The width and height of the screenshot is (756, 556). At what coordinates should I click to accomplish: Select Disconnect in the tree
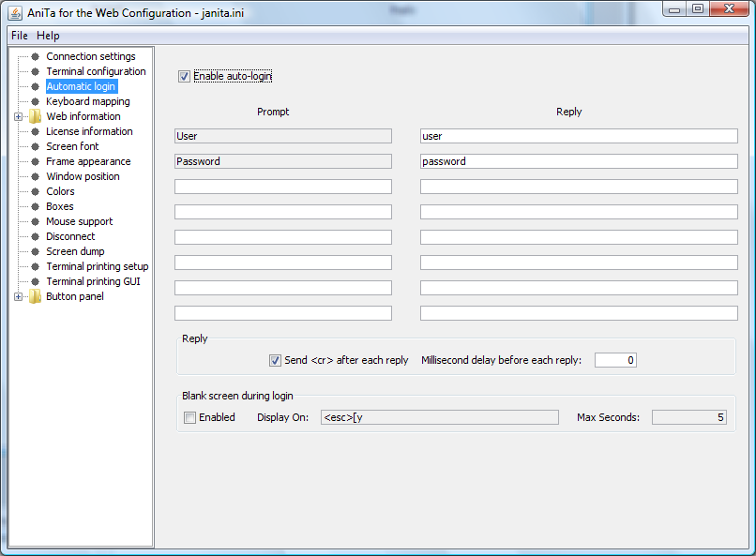(70, 236)
